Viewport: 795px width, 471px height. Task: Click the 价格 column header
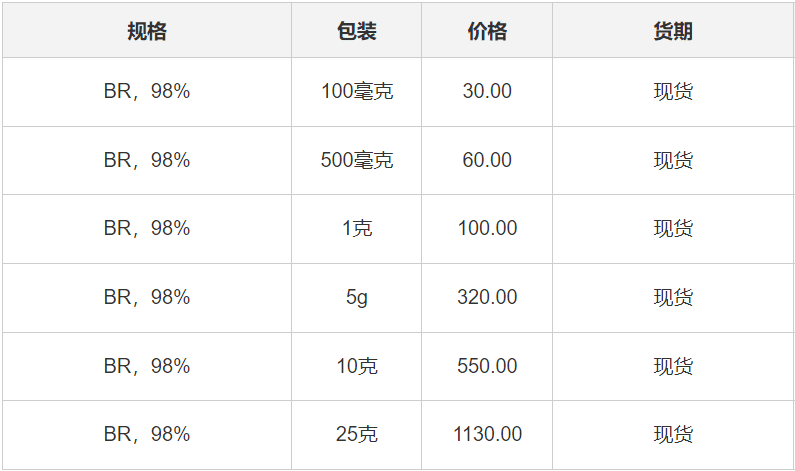click(487, 31)
